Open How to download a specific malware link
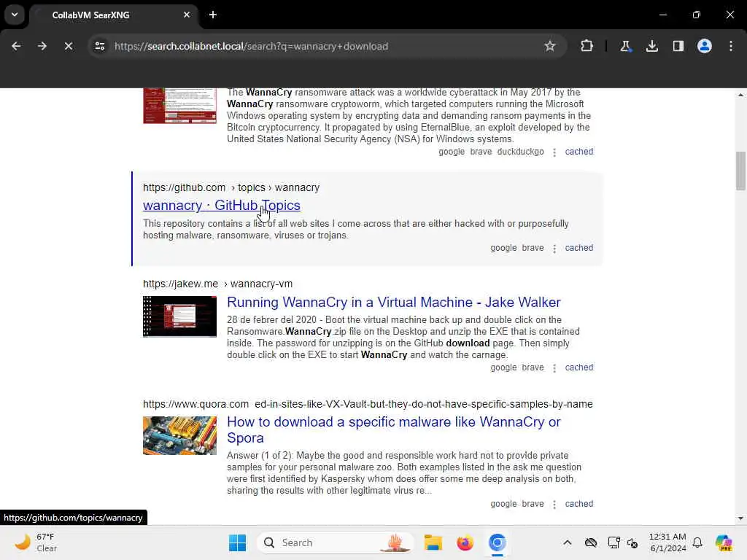747x560 pixels. (x=393, y=429)
